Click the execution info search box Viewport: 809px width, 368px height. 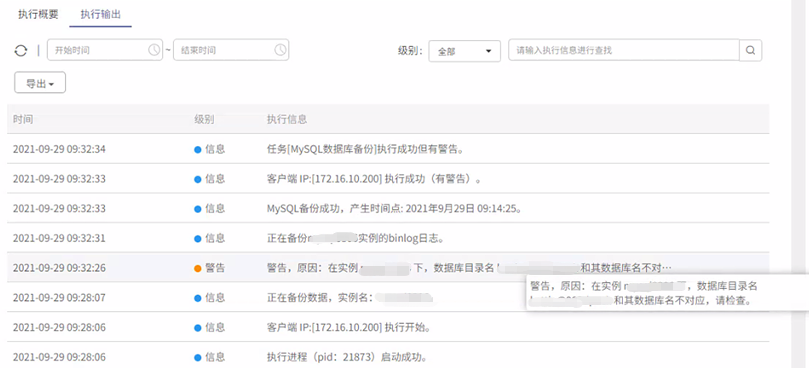[x=624, y=50]
